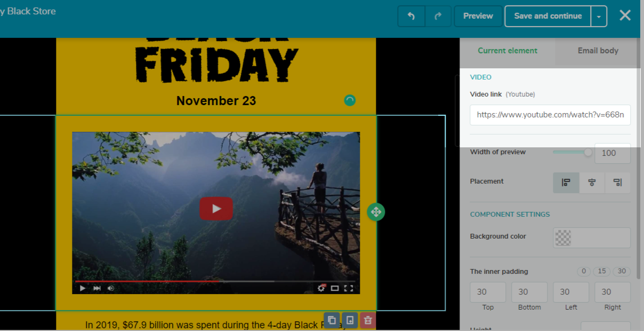Redo the last undone change
Image resolution: width=644 pixels, height=331 pixels.
click(x=438, y=16)
